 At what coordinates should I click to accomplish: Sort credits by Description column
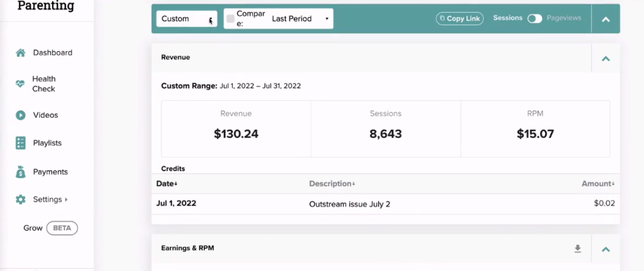[332, 184]
